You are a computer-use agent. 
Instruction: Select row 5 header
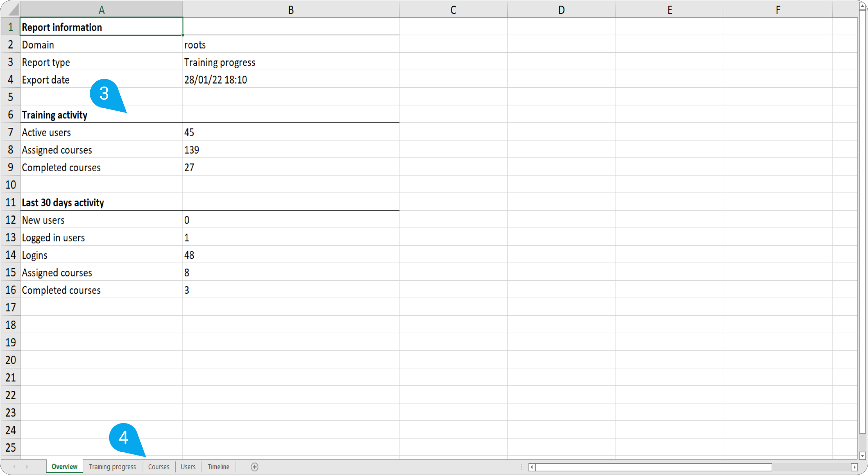pos(11,97)
